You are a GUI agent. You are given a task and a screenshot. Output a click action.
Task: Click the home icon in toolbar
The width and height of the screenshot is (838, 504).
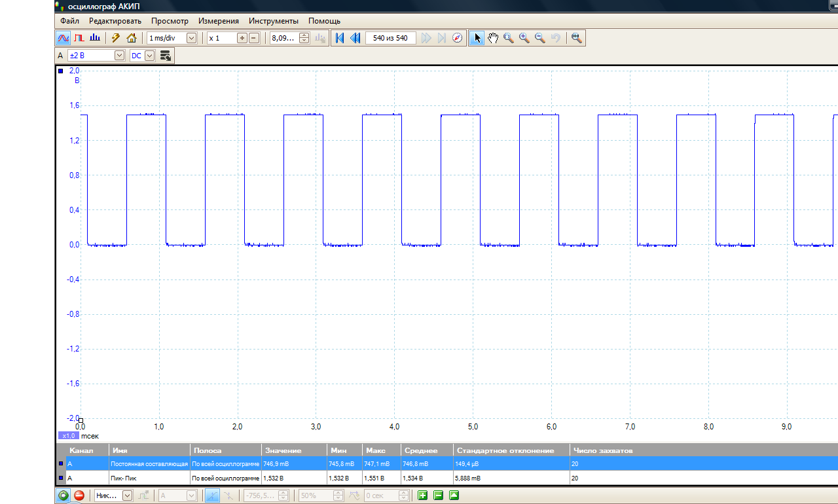pyautogui.click(x=132, y=38)
